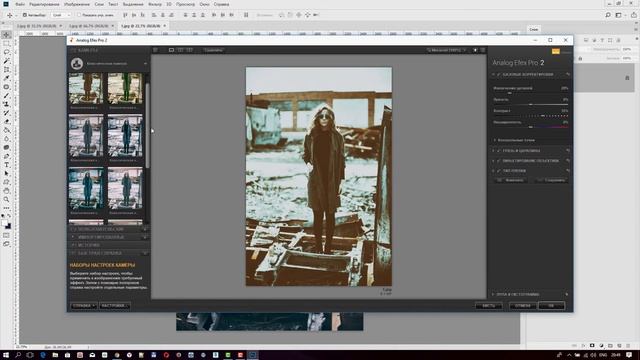Click the Кисть brush button
The height and width of the screenshot is (360, 640).
coord(489,306)
